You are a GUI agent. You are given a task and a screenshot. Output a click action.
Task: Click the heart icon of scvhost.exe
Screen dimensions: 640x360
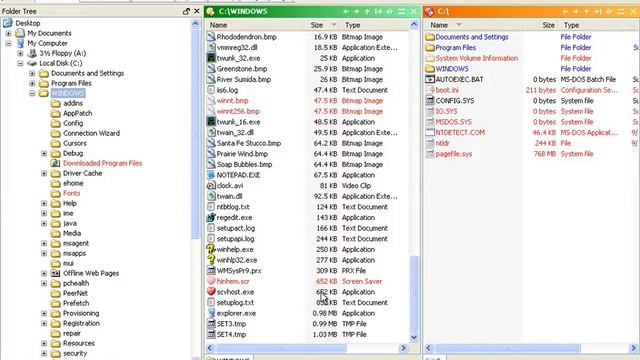point(211,292)
